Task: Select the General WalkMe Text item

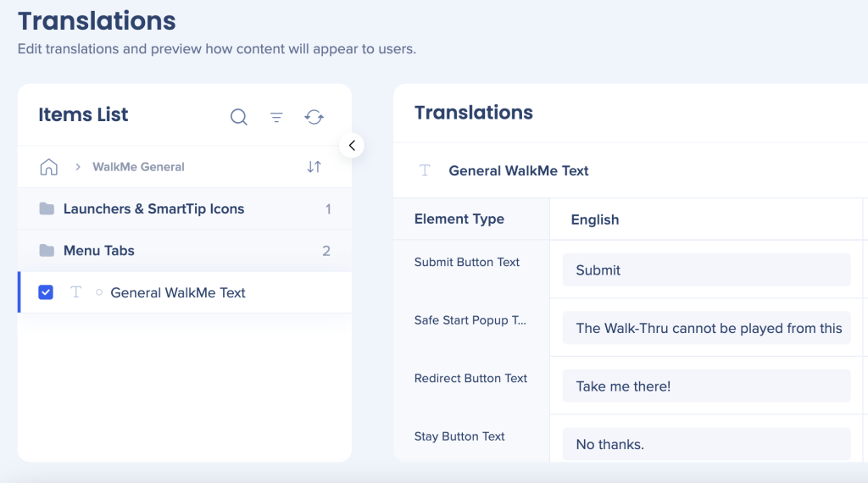Action: [178, 293]
